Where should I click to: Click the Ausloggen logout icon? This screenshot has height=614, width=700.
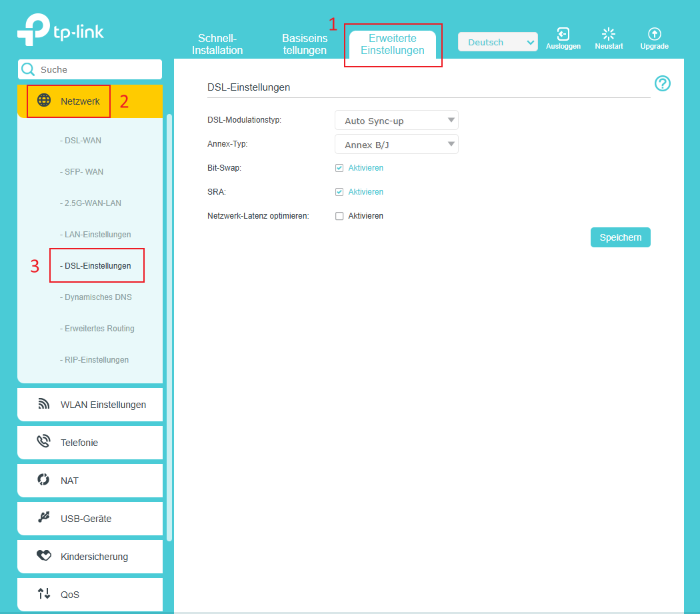pyautogui.click(x=563, y=35)
